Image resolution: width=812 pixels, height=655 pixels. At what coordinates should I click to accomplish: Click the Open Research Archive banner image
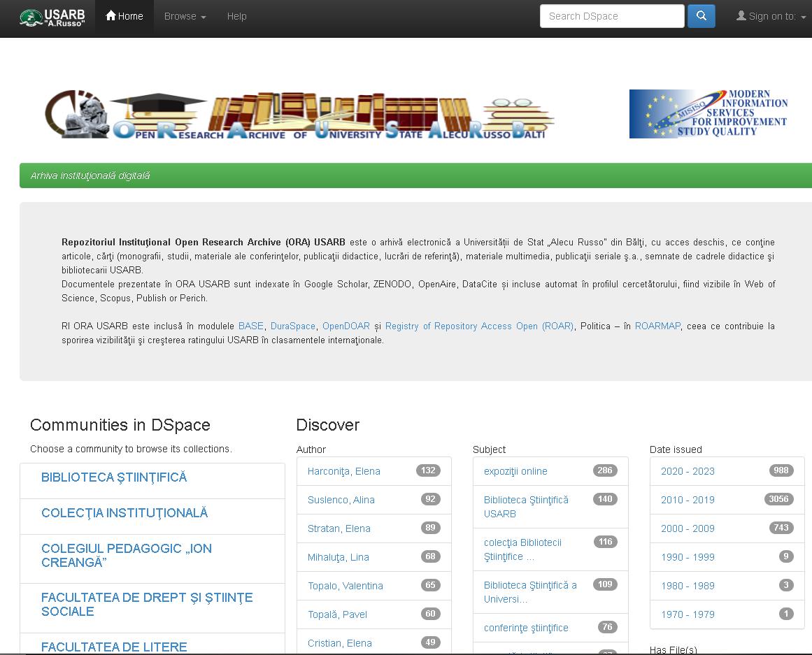pyautogui.click(x=299, y=115)
